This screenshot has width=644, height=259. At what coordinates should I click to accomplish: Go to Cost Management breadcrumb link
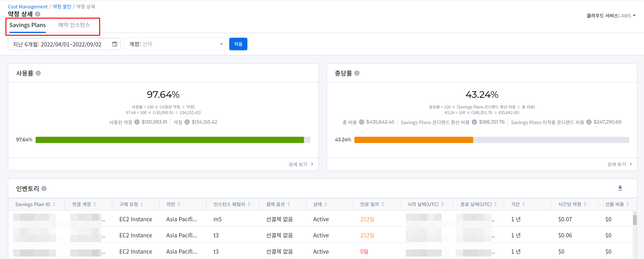click(x=28, y=7)
